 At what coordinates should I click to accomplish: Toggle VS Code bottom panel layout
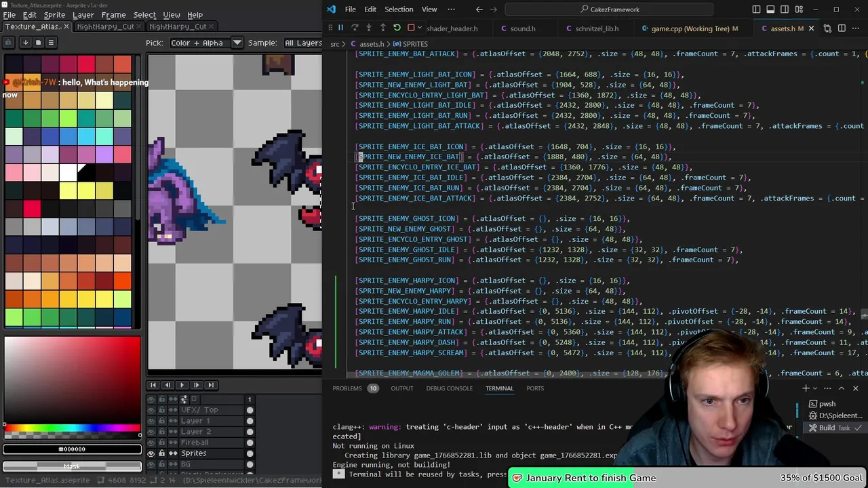[770, 9]
